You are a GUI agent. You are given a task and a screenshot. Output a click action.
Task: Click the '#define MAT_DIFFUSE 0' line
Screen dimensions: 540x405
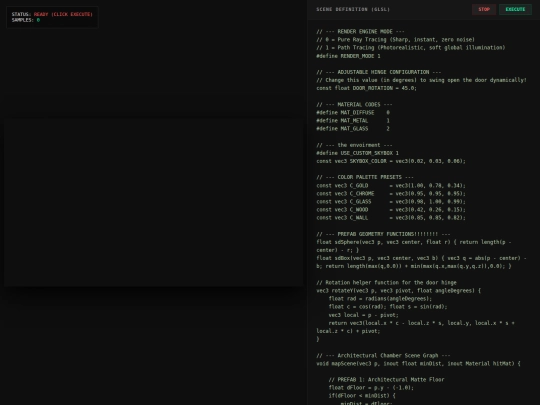353,113
